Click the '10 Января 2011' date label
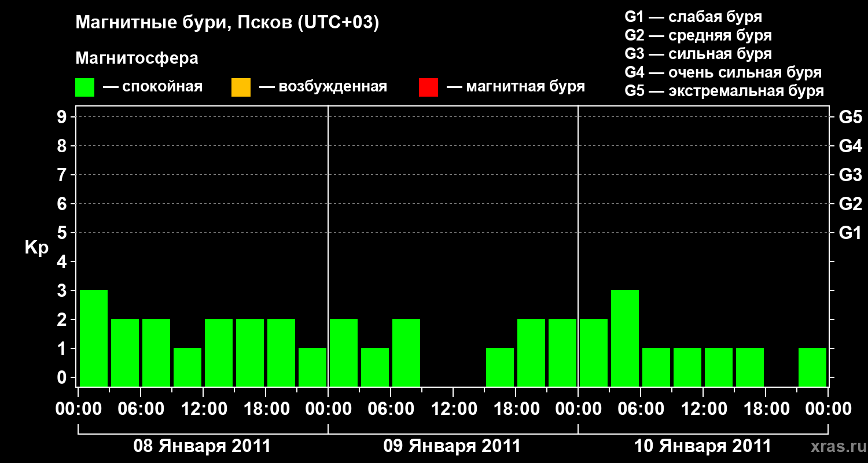The height and width of the screenshot is (463, 868). (703, 446)
